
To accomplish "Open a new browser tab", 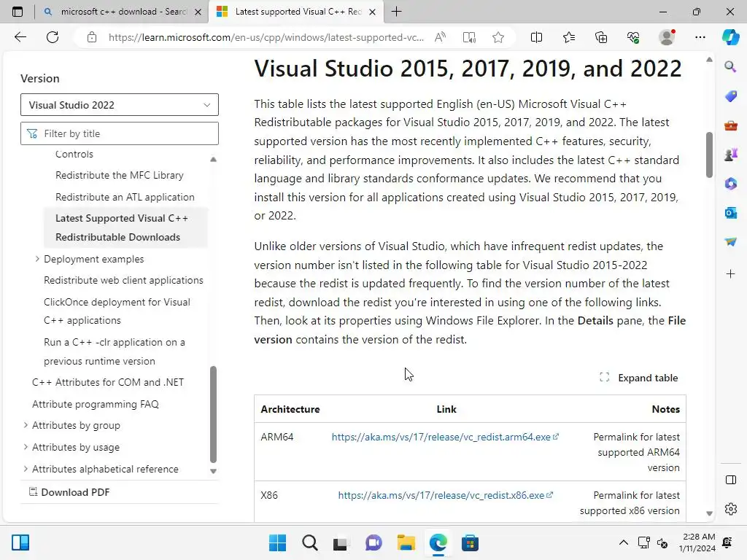I will pos(397,12).
